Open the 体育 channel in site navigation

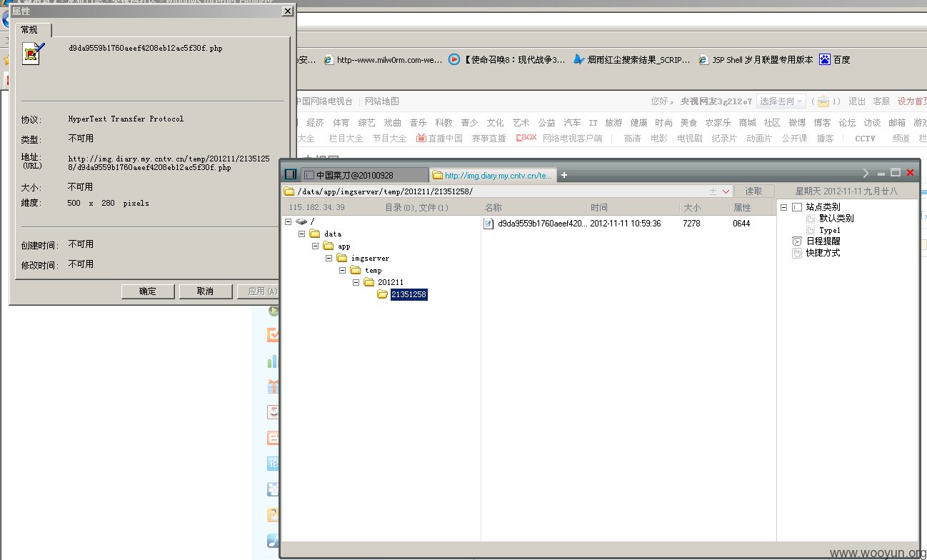341,123
